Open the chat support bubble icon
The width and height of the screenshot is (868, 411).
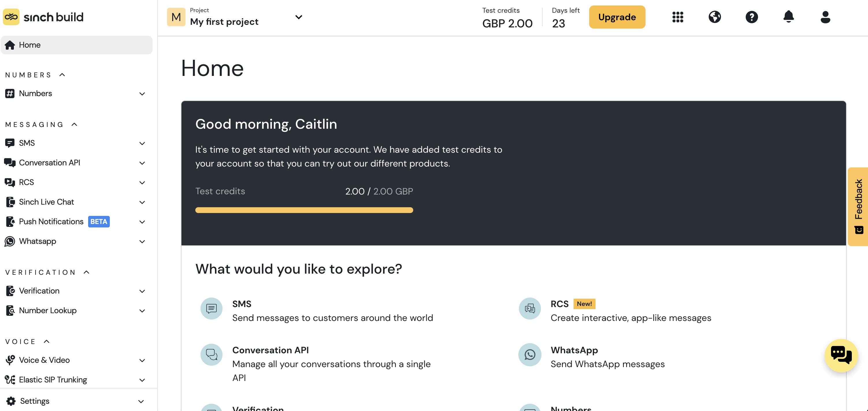pyautogui.click(x=841, y=355)
